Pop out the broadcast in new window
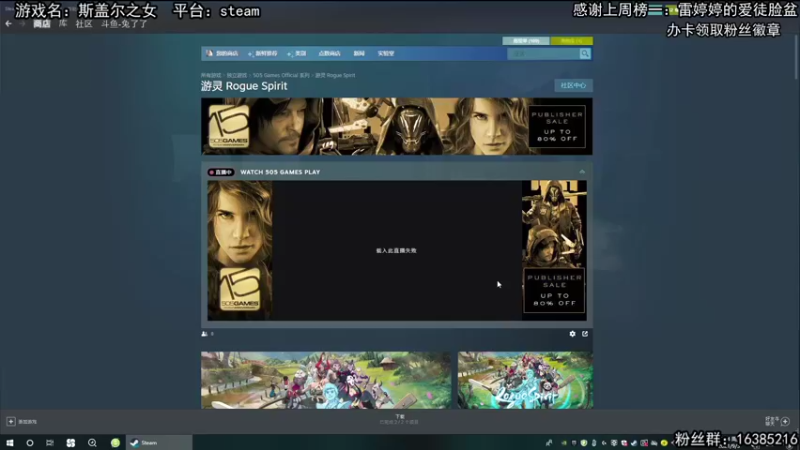The width and height of the screenshot is (800, 450). [x=585, y=334]
